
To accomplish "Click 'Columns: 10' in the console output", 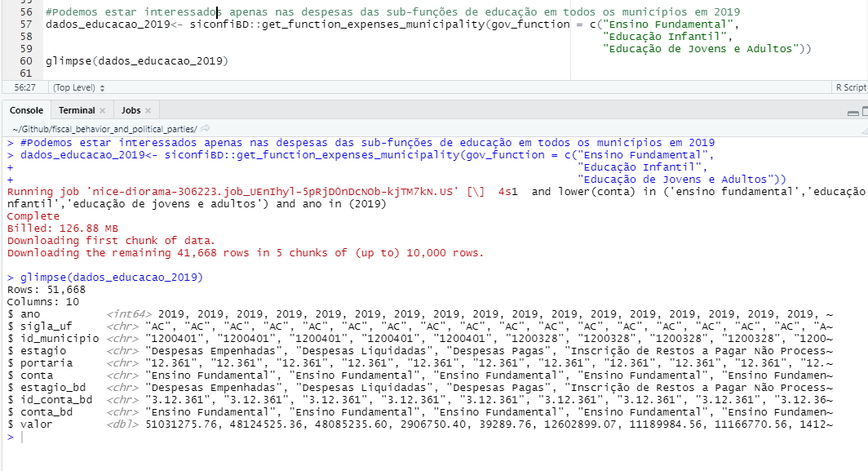I will pos(43,301).
